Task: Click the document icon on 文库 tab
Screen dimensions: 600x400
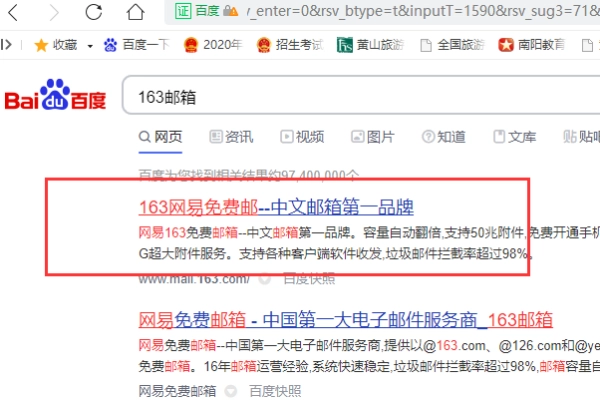Action: tap(499, 137)
